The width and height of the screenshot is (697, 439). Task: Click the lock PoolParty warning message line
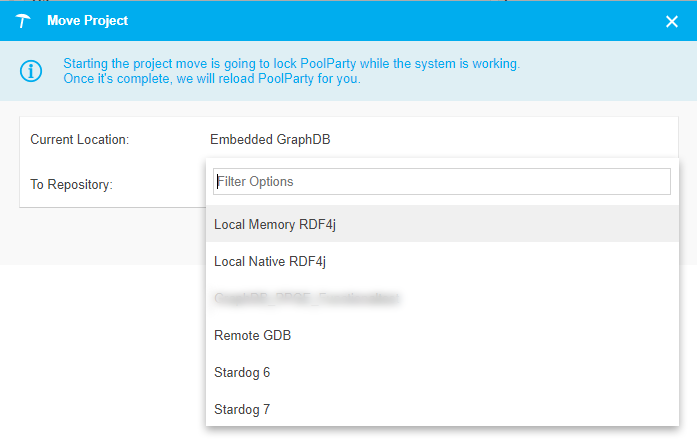[291, 63]
